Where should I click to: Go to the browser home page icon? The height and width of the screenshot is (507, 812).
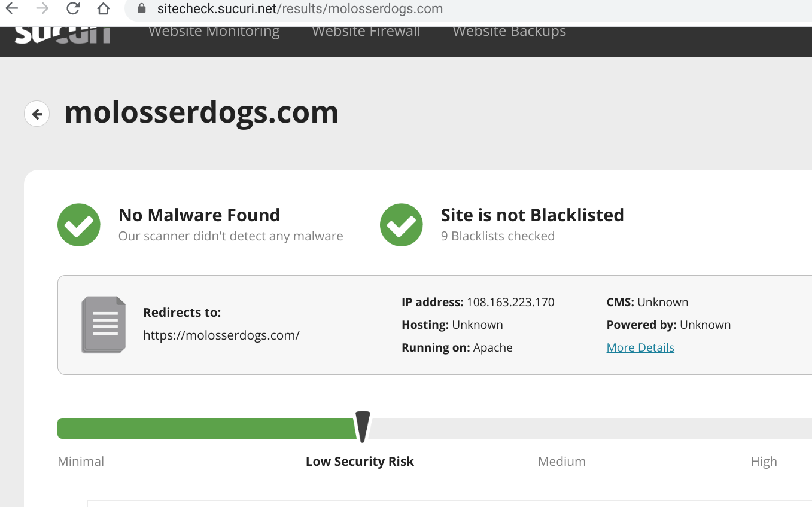point(104,8)
